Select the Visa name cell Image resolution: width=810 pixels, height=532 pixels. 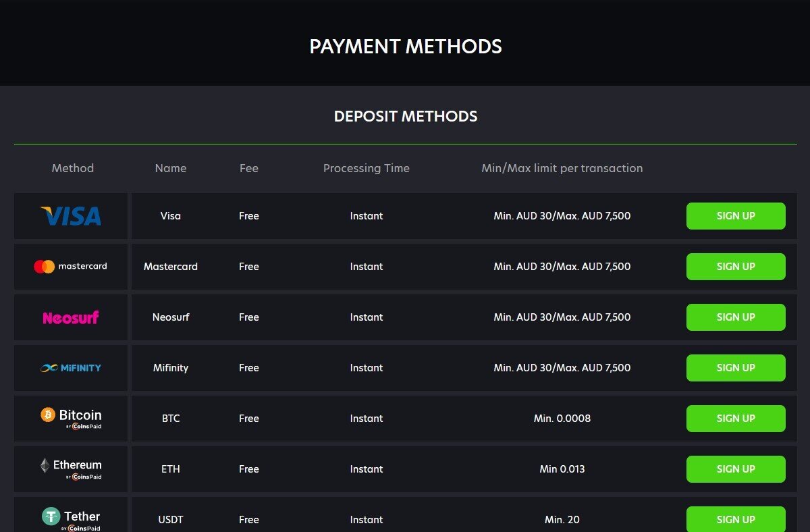(171, 216)
